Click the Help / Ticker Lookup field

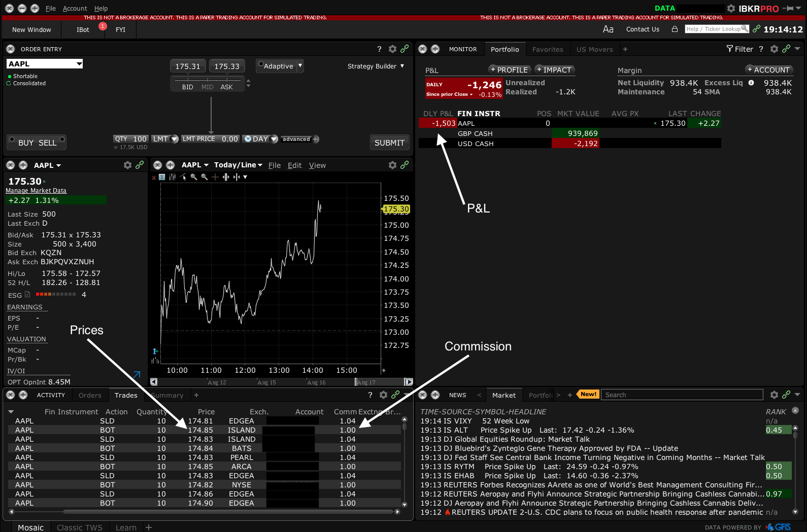click(717, 29)
